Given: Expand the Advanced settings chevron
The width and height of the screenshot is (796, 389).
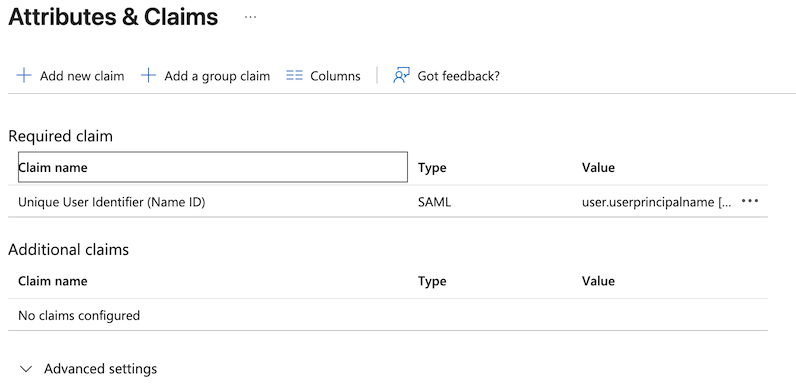Looking at the screenshot, I should (26, 369).
